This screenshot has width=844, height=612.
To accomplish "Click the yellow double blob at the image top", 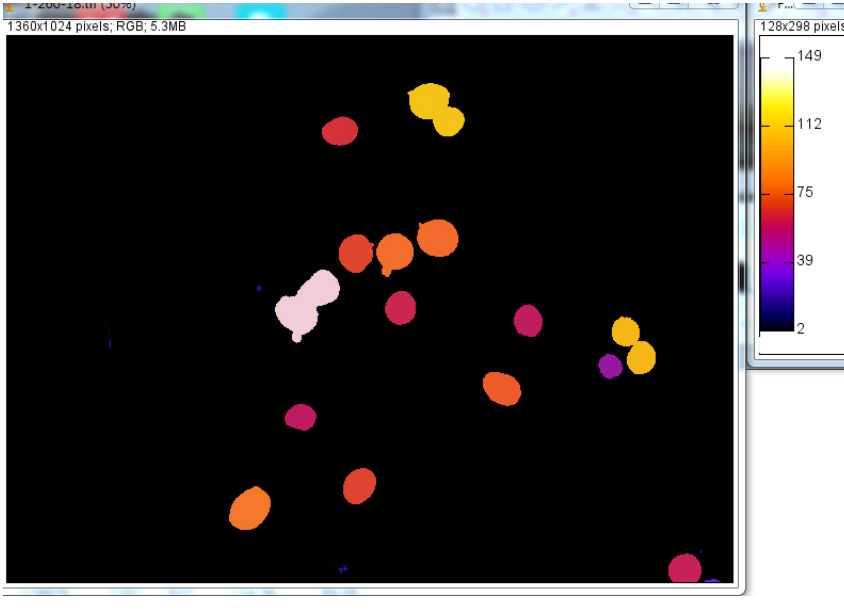I will [436, 109].
